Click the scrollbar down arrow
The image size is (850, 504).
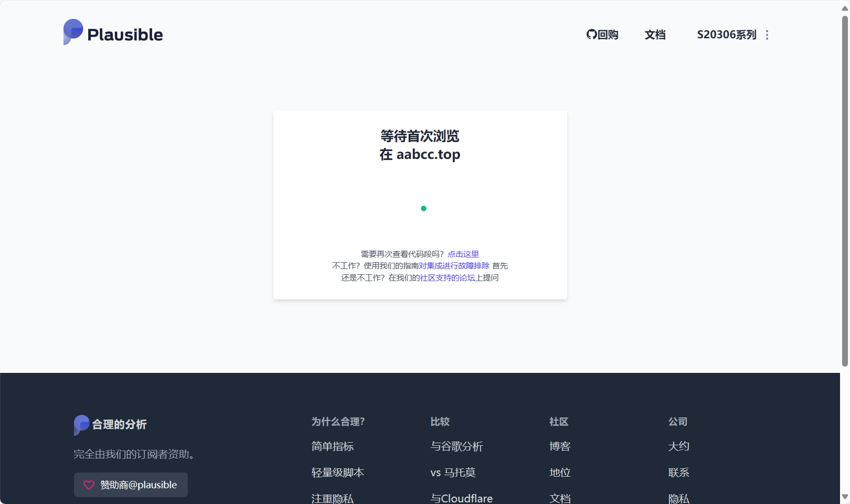[x=845, y=497]
